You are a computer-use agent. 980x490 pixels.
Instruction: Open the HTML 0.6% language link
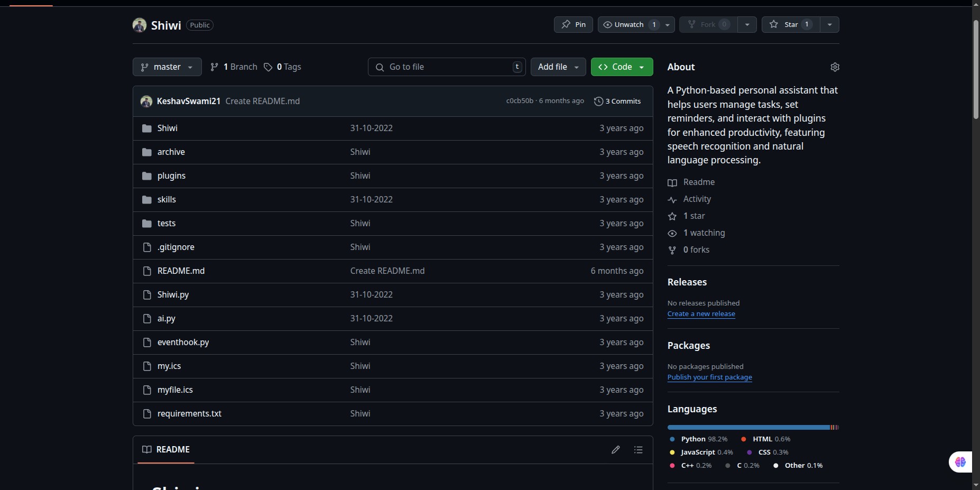[x=765, y=439]
